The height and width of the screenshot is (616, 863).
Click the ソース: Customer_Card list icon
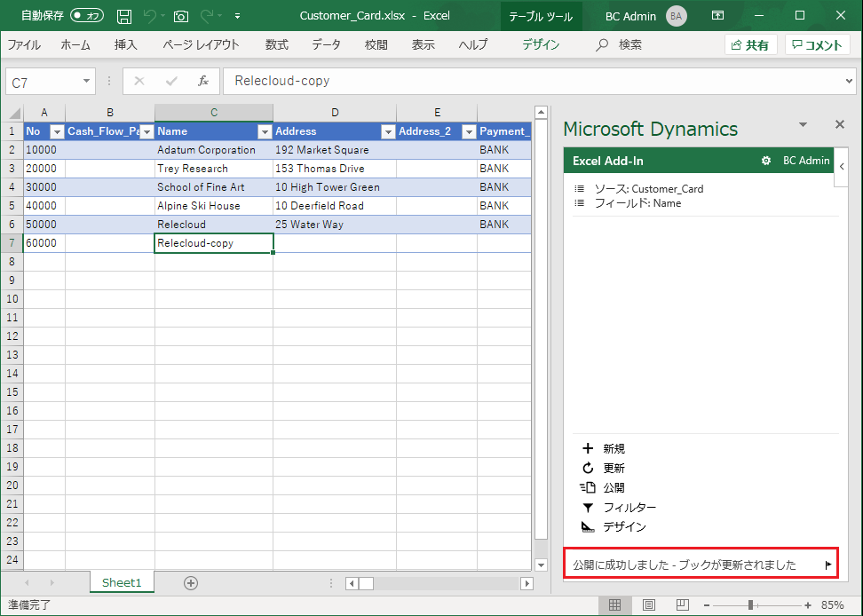click(x=579, y=189)
